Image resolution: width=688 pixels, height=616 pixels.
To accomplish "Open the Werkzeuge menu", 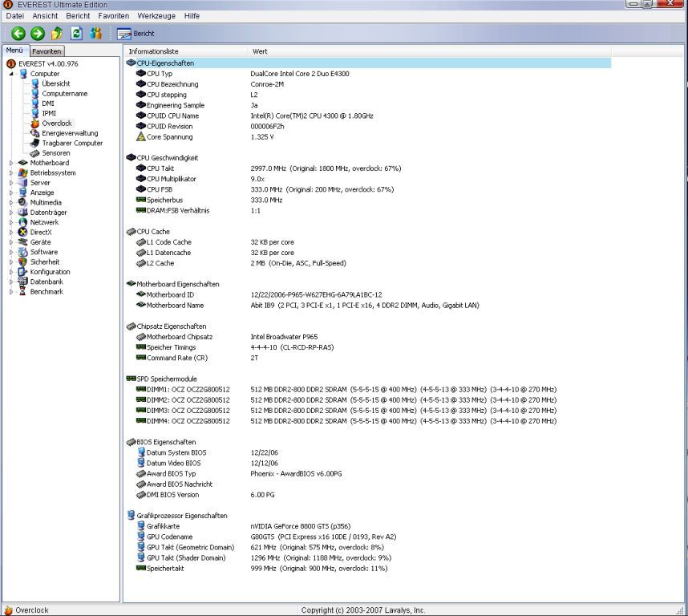I will pyautogui.click(x=156, y=16).
